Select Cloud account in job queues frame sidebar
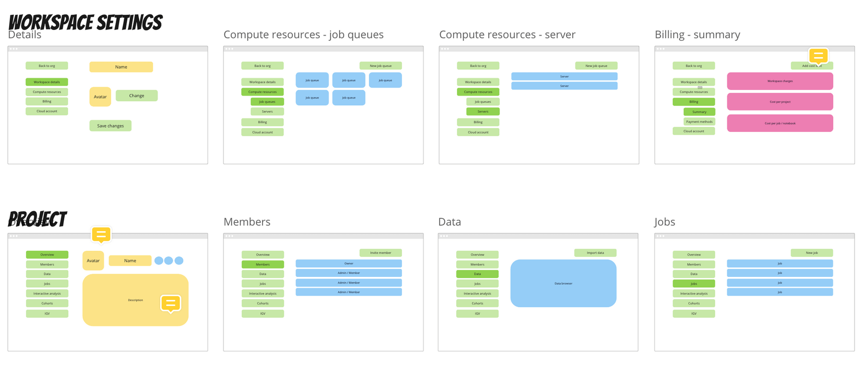This screenshot has width=868, height=371. click(x=263, y=132)
